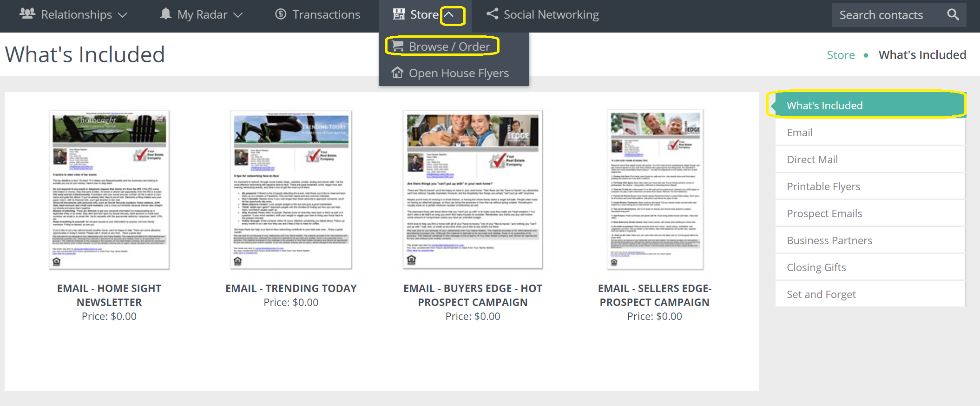Open the Printable Flyers category
The width and height of the screenshot is (980, 406).
pyautogui.click(x=823, y=186)
